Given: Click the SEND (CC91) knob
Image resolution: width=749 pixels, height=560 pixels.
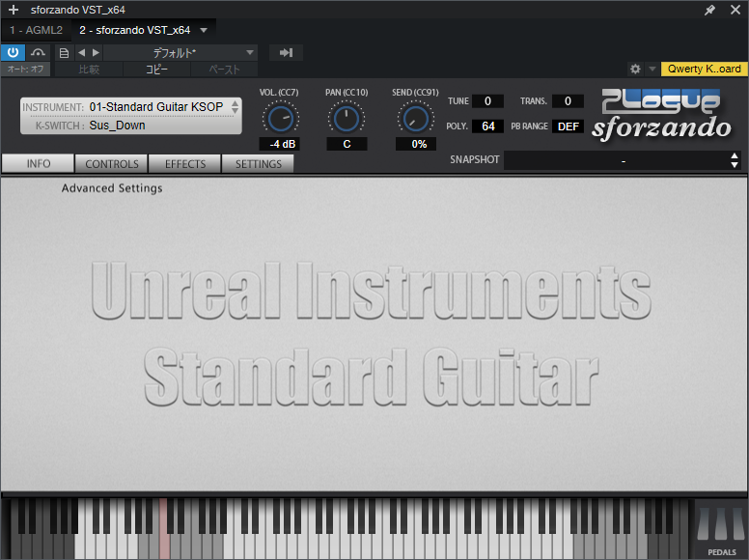Looking at the screenshot, I should pos(416,119).
